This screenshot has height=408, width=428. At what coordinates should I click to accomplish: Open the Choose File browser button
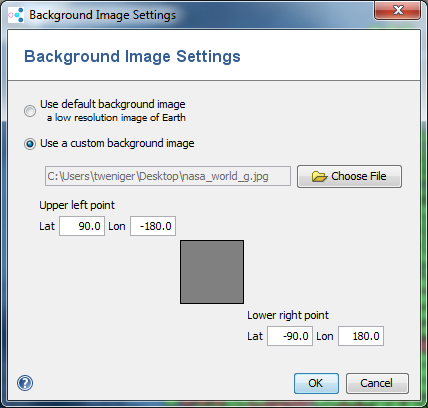coord(349,176)
